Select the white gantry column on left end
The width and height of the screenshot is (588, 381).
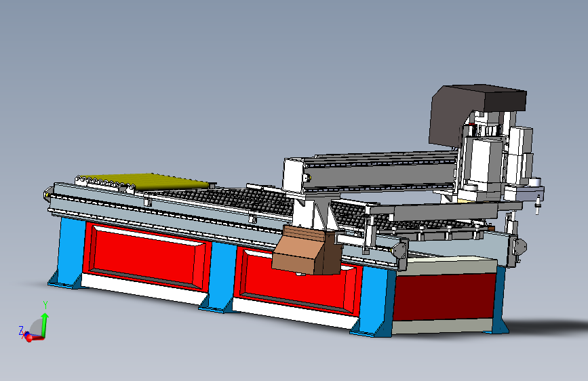coord(293,176)
